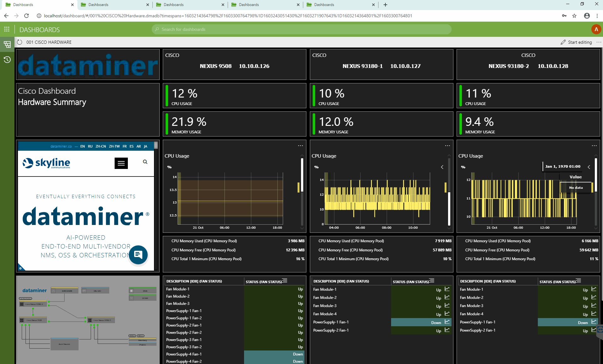
Task: Go back in the browser
Action: (x=6, y=16)
